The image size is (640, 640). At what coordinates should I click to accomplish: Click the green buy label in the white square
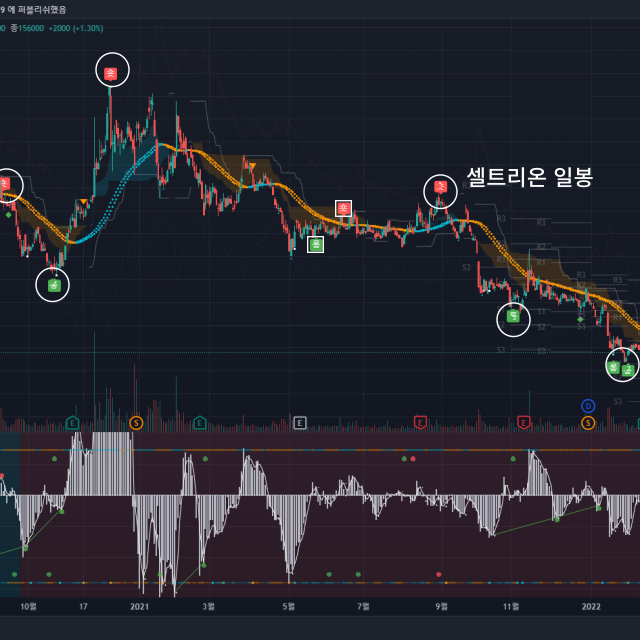(x=316, y=244)
